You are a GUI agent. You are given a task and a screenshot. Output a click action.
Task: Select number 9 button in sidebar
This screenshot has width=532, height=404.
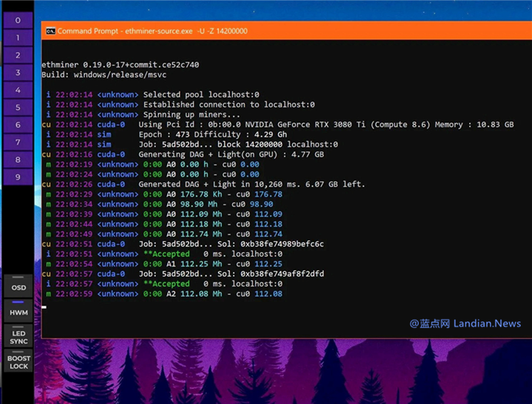(x=18, y=177)
